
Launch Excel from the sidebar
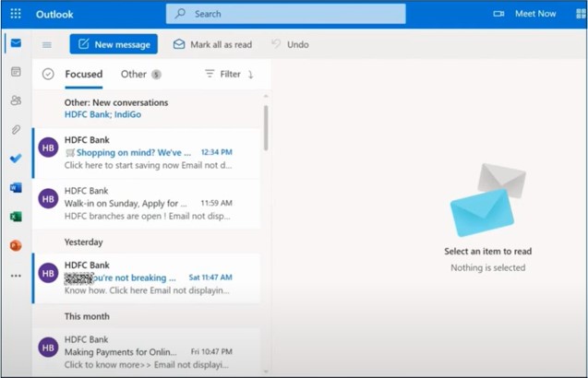(16, 217)
